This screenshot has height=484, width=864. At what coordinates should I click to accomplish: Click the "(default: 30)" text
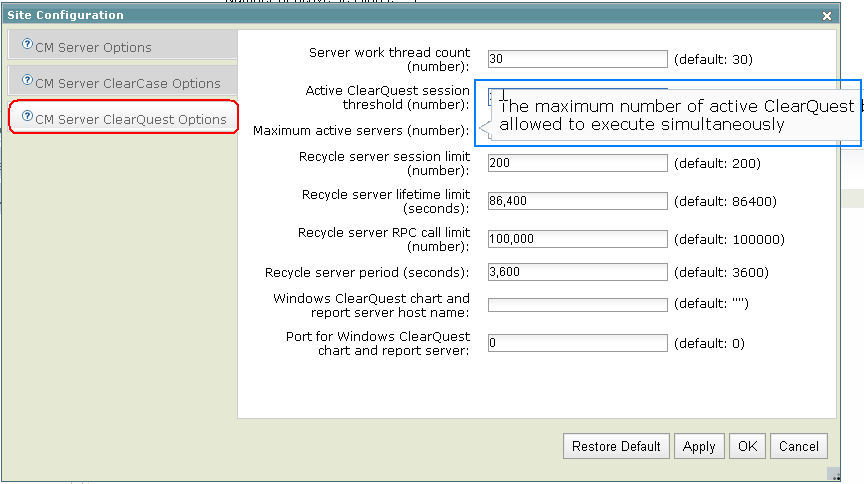click(713, 60)
